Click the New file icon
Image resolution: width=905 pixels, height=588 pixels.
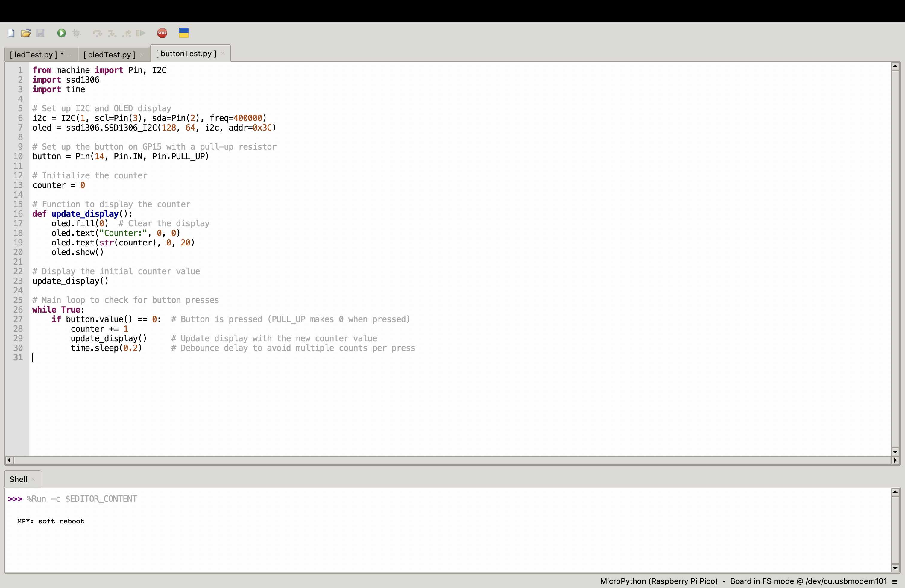click(10, 32)
